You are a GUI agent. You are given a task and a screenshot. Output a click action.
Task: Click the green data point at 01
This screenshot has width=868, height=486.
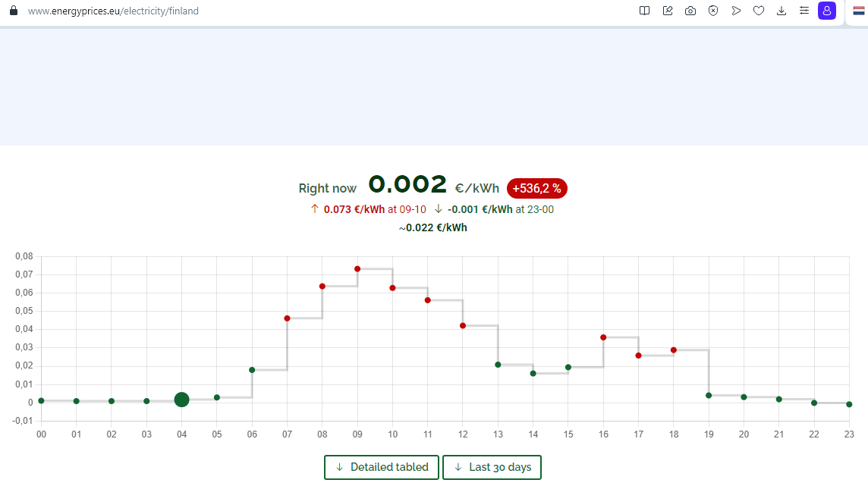click(x=77, y=401)
